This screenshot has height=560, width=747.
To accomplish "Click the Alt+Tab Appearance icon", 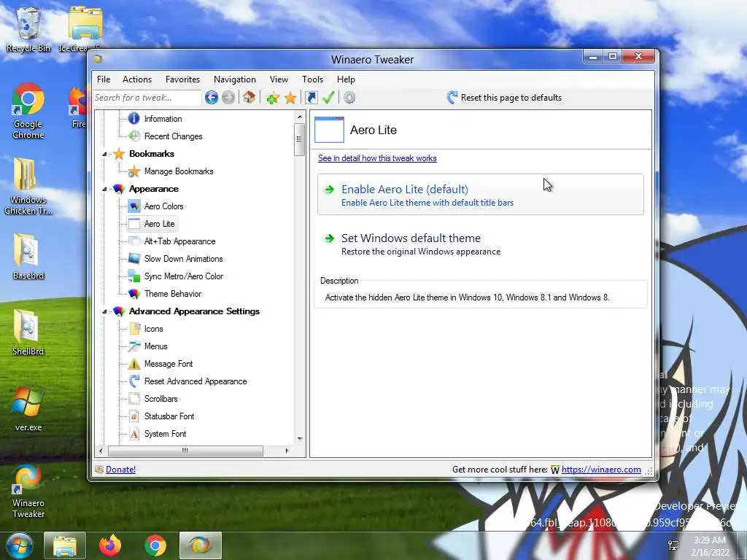I will pyautogui.click(x=134, y=241).
